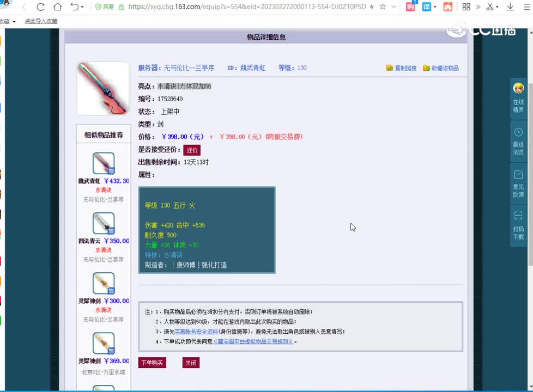Click the lightning speed mode icon

[372, 7]
